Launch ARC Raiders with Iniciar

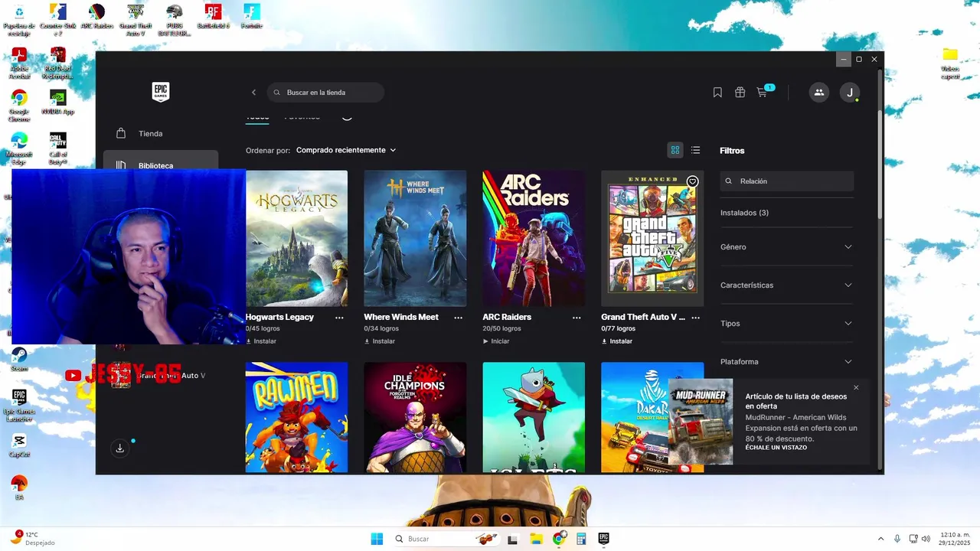tap(496, 341)
